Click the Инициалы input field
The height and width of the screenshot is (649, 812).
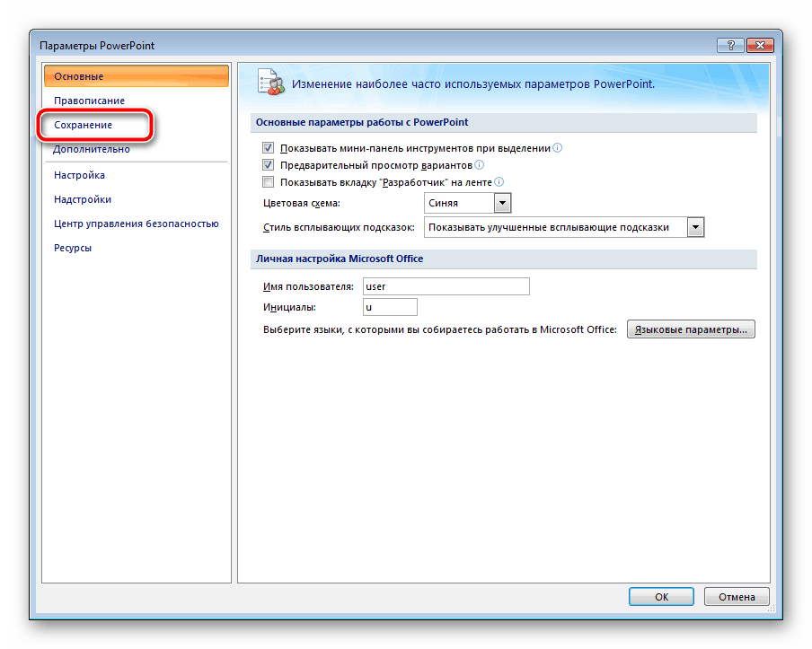390,308
